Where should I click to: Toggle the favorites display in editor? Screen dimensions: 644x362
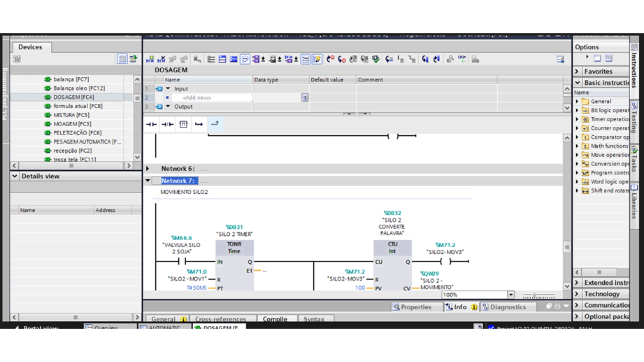[317, 59]
